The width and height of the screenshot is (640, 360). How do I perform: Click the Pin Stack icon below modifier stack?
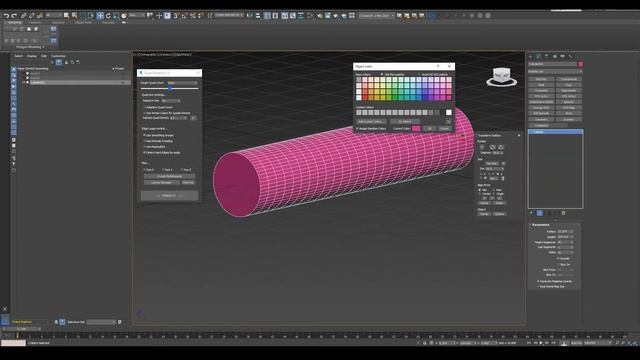click(x=531, y=213)
